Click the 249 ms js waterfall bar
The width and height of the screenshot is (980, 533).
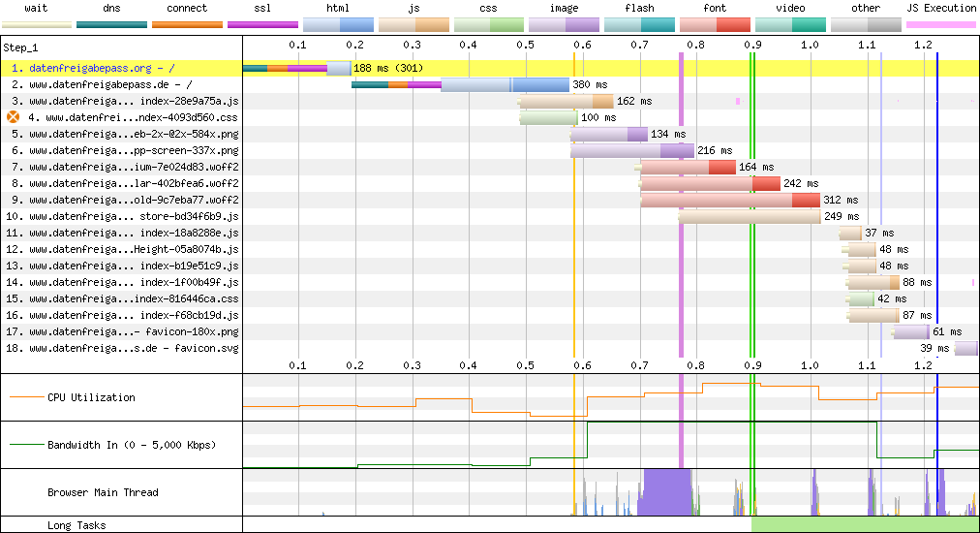click(750, 216)
